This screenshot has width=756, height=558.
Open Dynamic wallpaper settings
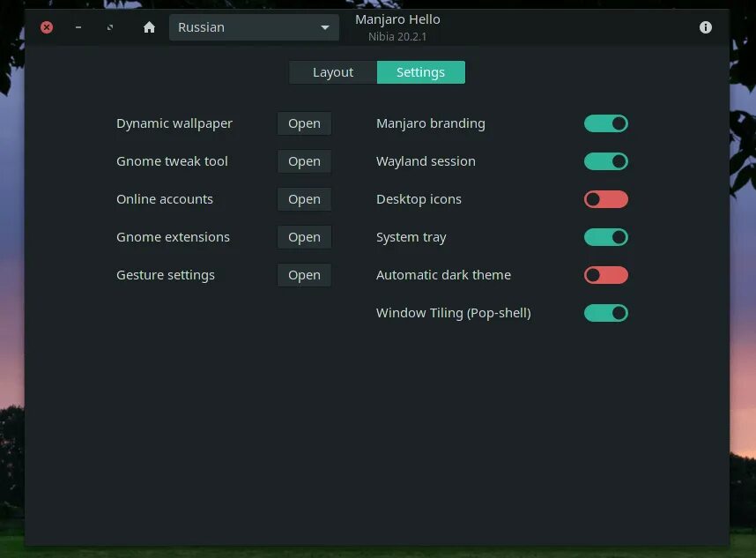point(304,123)
